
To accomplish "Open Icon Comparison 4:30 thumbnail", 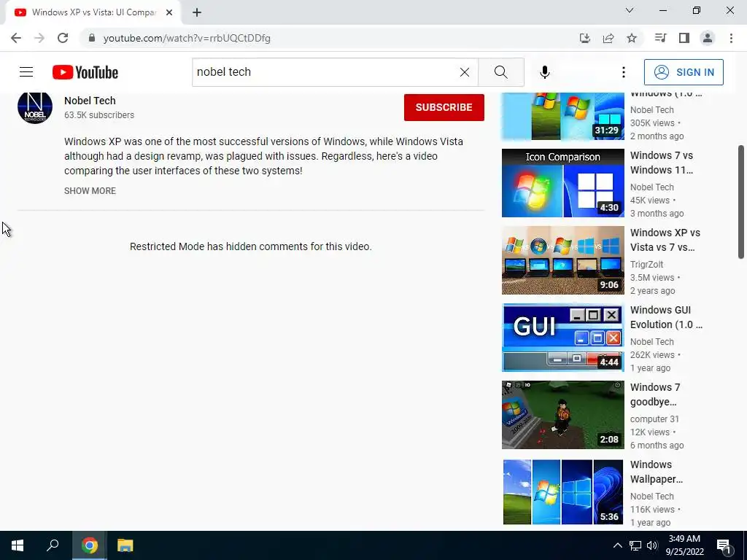I will (x=563, y=183).
